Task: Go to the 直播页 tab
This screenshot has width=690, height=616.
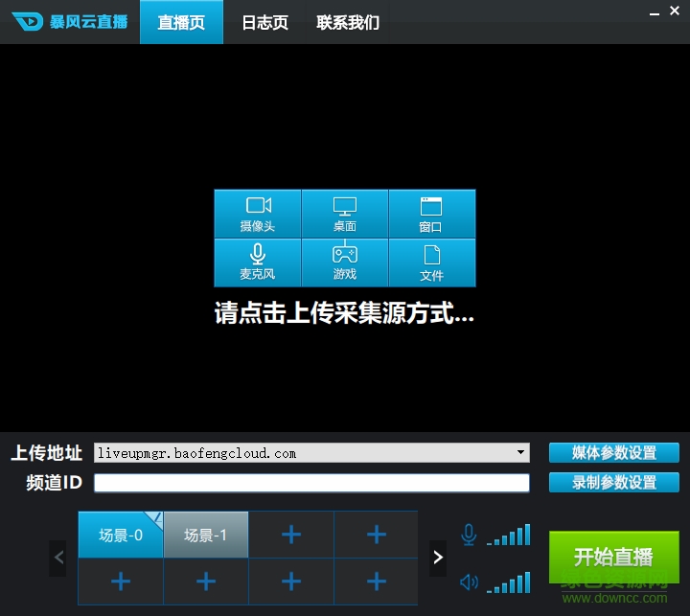Action: tap(181, 22)
